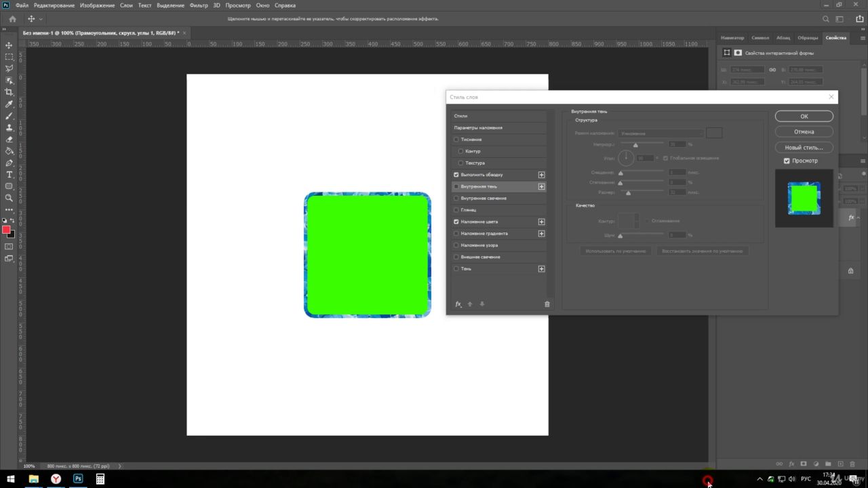Click the layer style preview thumbnail

tap(804, 199)
